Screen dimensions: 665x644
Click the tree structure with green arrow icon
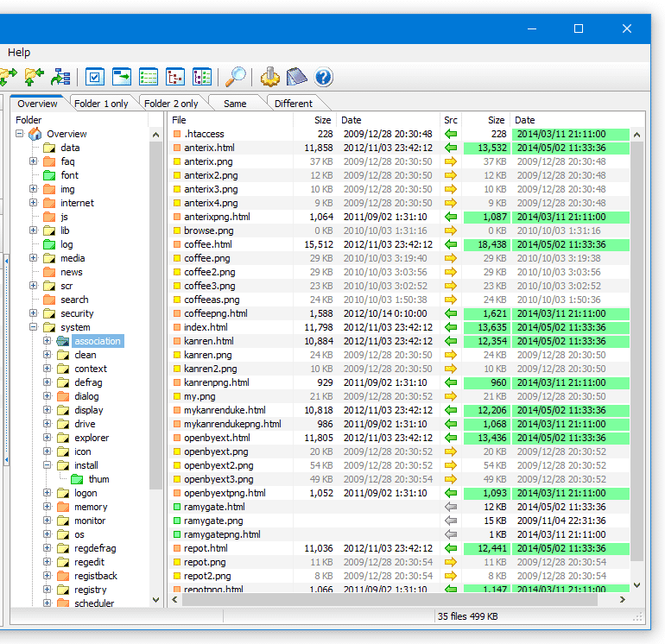point(60,77)
